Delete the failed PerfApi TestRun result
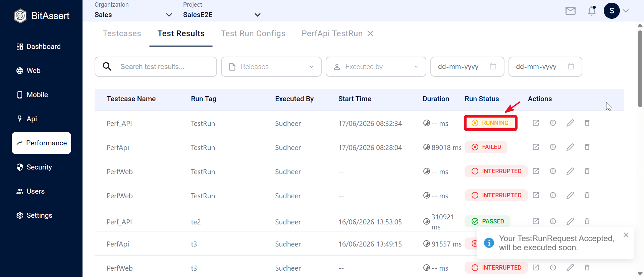 pos(587,147)
